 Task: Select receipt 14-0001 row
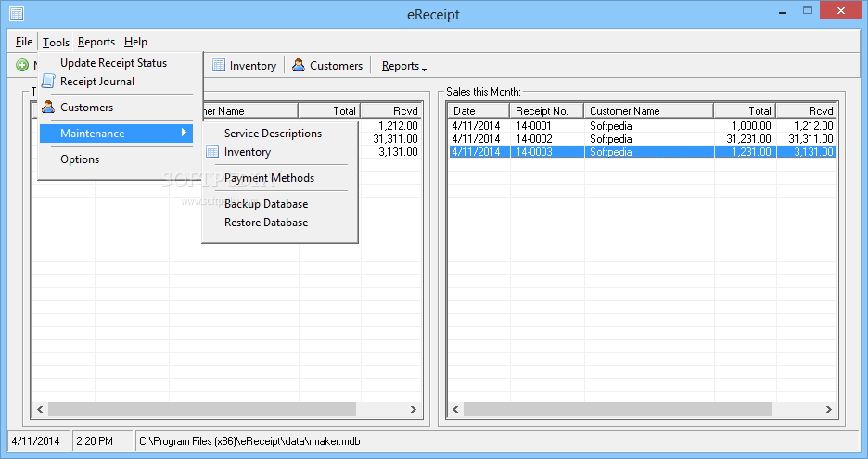pos(642,126)
